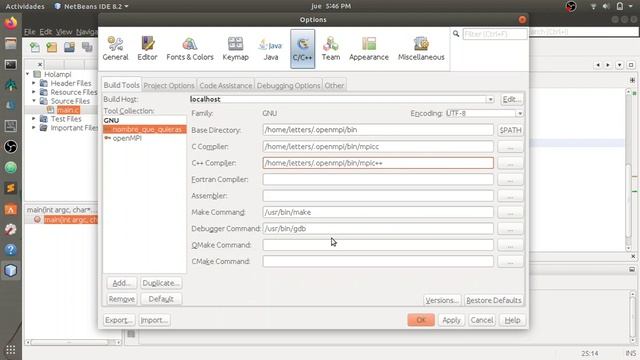
Task: Click the Add... tool collection button
Action: (x=121, y=283)
